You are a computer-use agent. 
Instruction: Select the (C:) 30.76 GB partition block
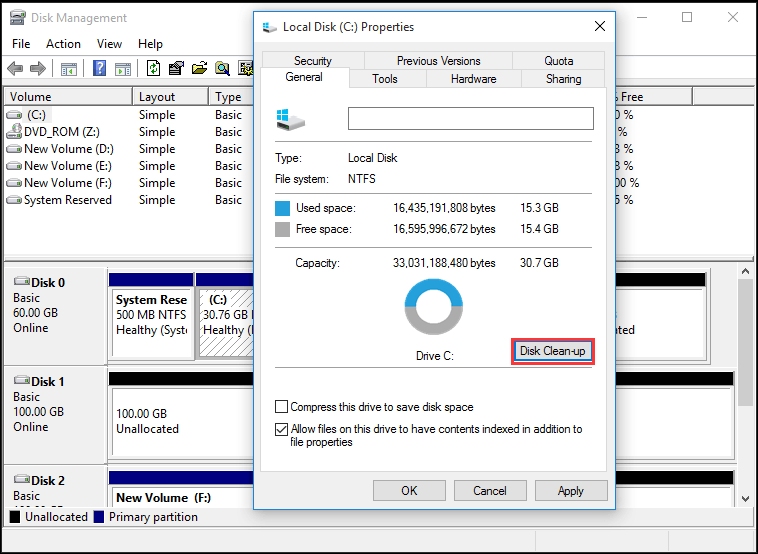[226, 316]
